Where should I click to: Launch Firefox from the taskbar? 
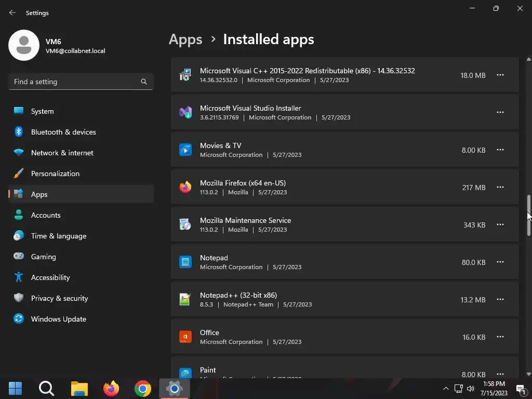point(111,389)
